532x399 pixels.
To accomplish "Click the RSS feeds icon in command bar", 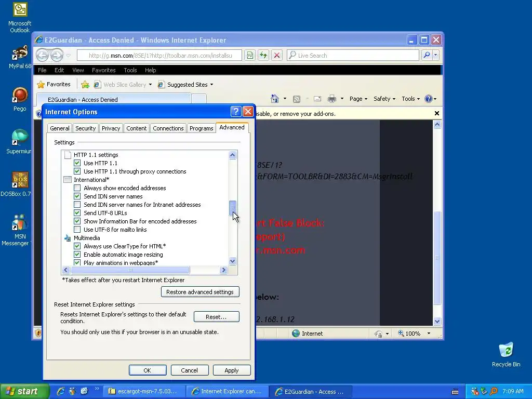I will [x=297, y=99].
